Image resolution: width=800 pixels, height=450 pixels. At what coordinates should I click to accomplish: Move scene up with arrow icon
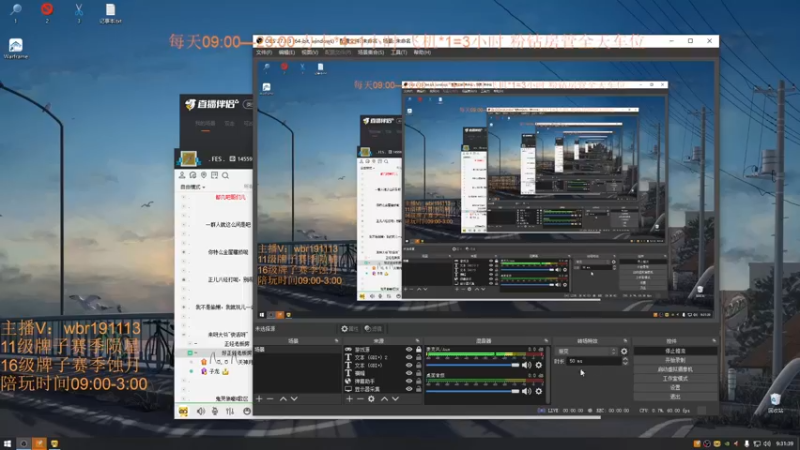pyautogui.click(x=283, y=399)
